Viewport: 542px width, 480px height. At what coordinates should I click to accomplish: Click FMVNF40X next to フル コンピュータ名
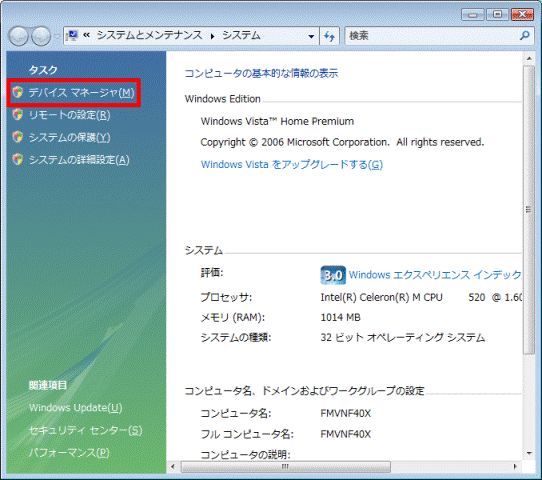pyautogui.click(x=346, y=434)
